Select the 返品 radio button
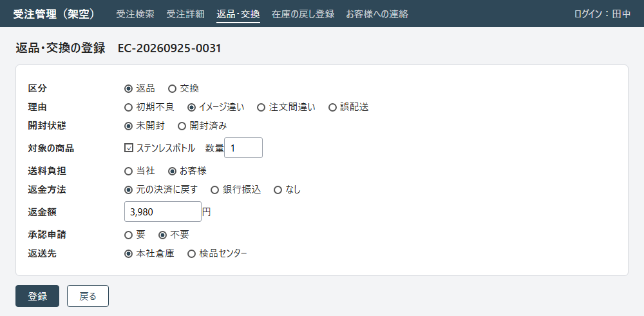The image size is (644, 316). coord(129,88)
